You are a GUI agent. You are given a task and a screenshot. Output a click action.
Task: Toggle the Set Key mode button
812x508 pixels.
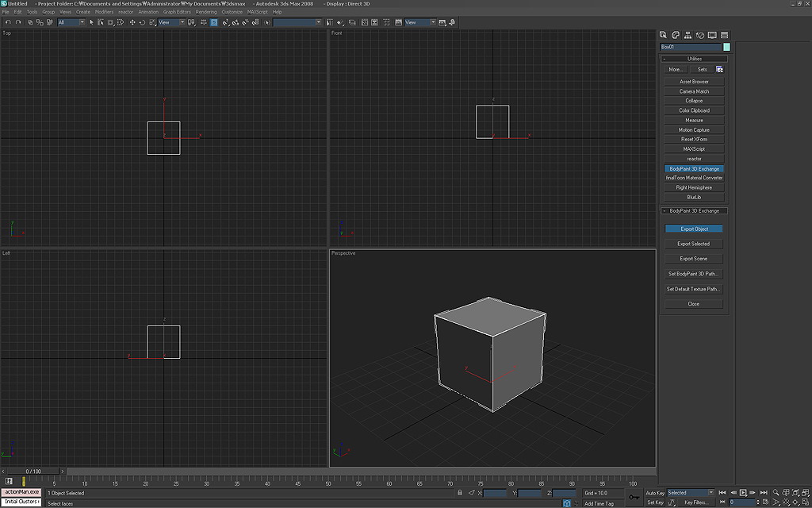[655, 502]
